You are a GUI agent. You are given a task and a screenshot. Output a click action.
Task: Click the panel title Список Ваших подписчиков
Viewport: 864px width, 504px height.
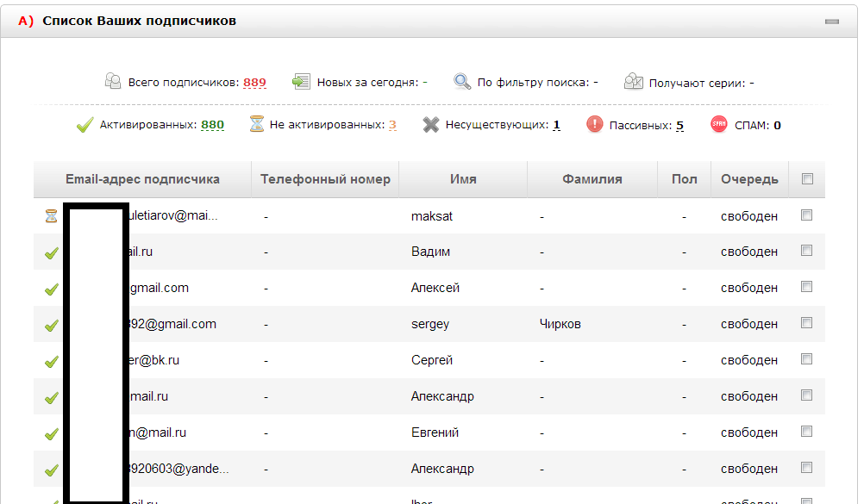click(x=139, y=21)
